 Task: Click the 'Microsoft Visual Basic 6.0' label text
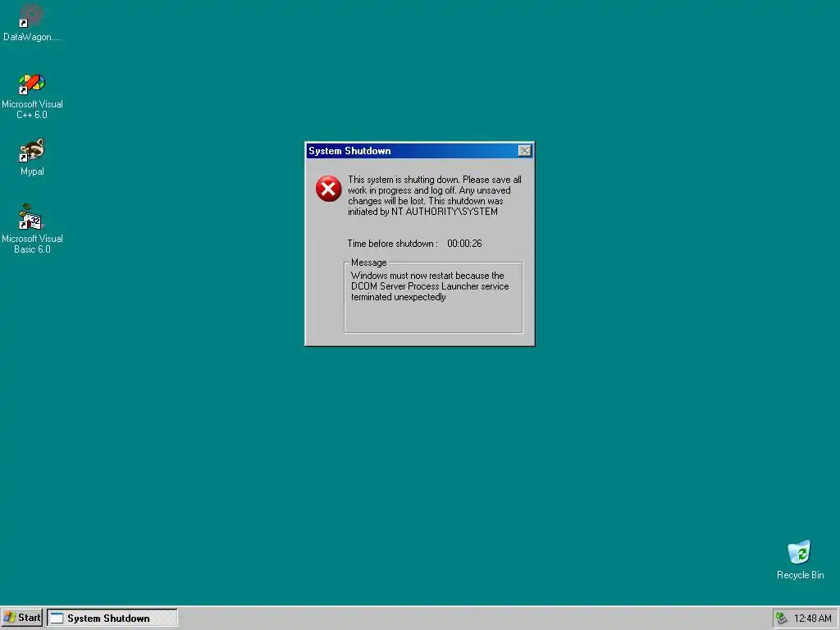click(32, 244)
